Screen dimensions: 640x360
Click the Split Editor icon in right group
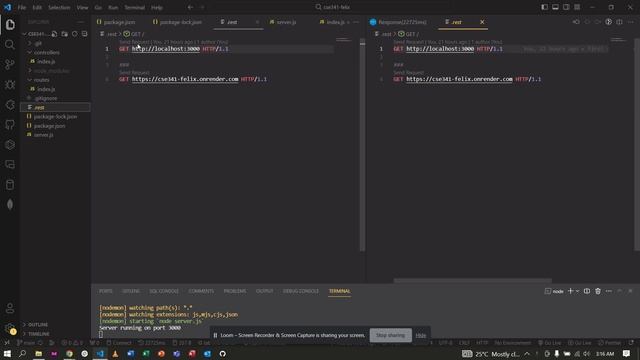click(x=620, y=22)
